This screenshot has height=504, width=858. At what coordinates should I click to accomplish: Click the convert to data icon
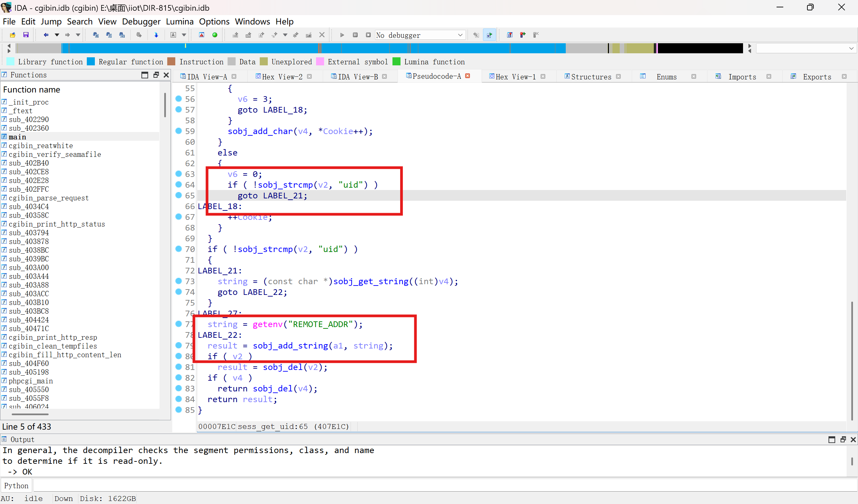click(248, 35)
